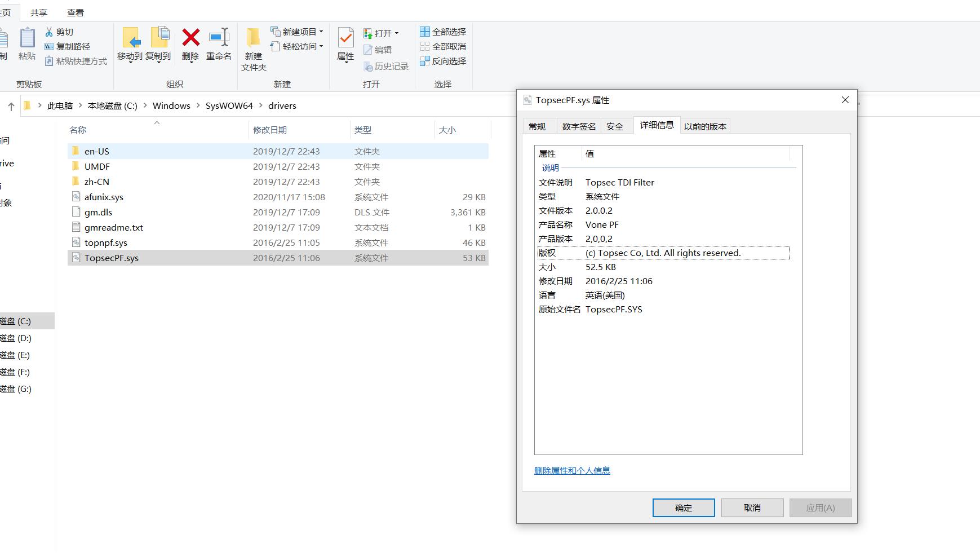Click the Up-one-level arrow beside the address bar
The height and width of the screenshot is (556, 980).
11,106
